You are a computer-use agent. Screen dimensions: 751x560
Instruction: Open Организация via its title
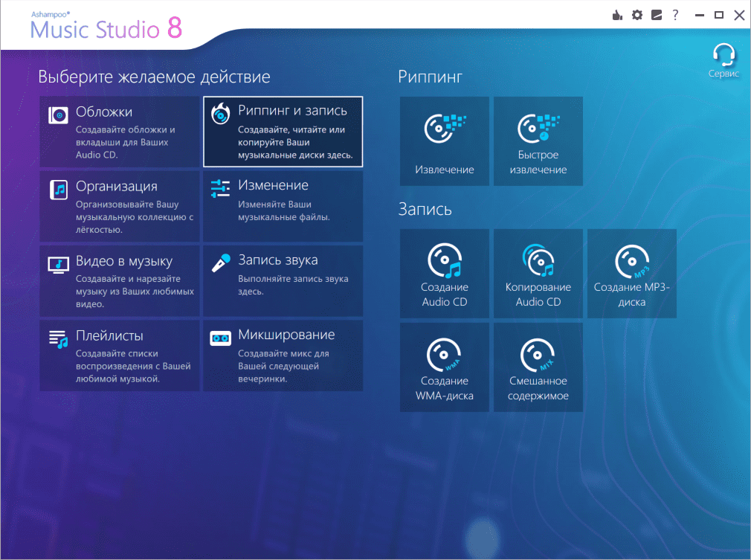[117, 187]
